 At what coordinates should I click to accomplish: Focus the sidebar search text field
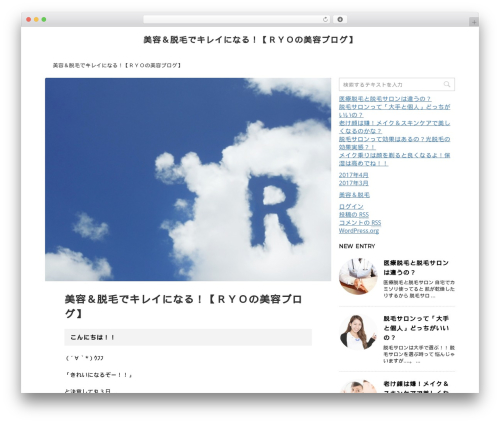[397, 85]
